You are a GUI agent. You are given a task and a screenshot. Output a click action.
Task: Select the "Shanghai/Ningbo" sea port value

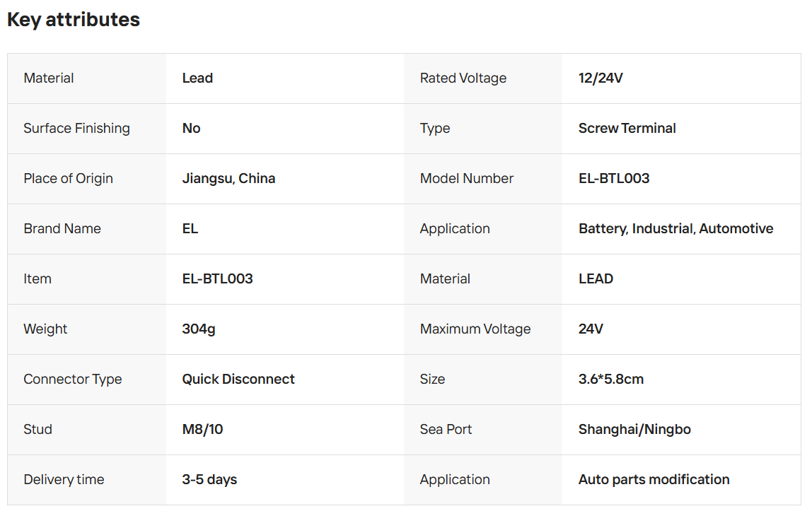[634, 430]
